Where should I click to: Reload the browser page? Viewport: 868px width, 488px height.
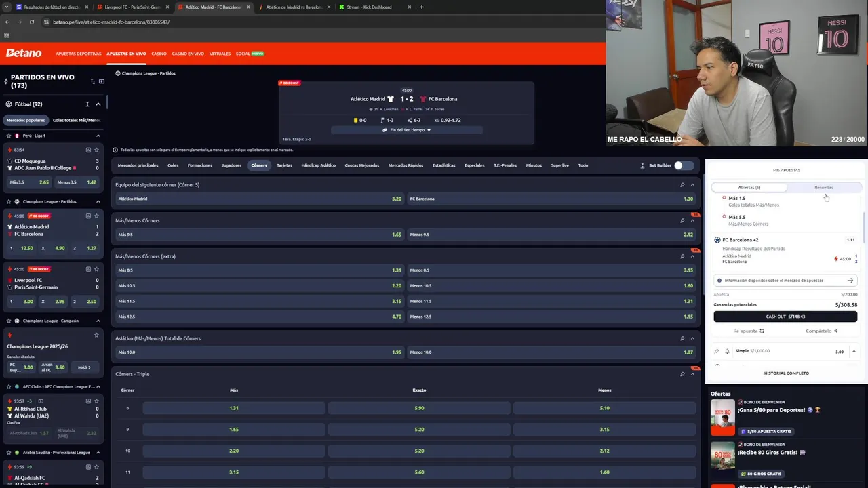coord(31,22)
